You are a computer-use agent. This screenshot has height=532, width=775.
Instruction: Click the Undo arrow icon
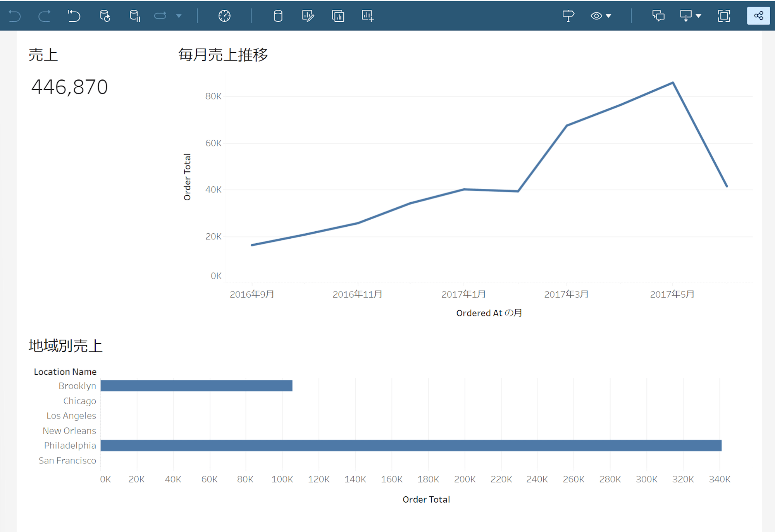(x=15, y=16)
